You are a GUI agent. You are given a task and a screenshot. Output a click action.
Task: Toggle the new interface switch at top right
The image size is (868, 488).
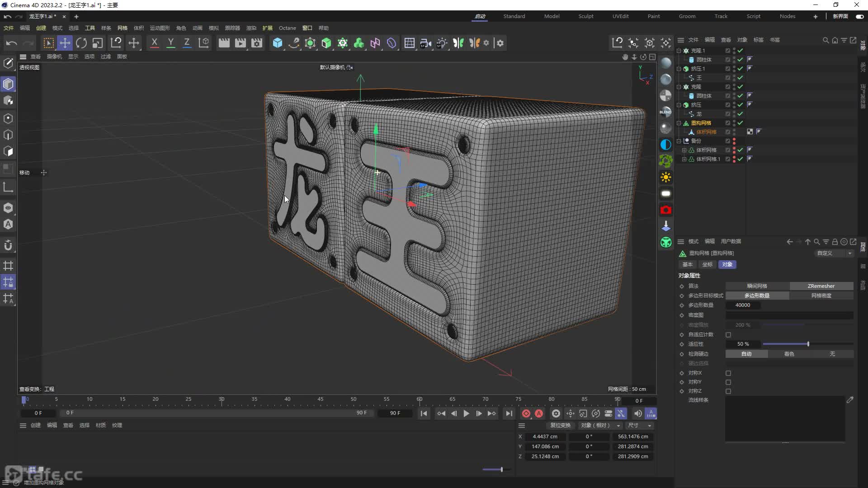pos(859,16)
